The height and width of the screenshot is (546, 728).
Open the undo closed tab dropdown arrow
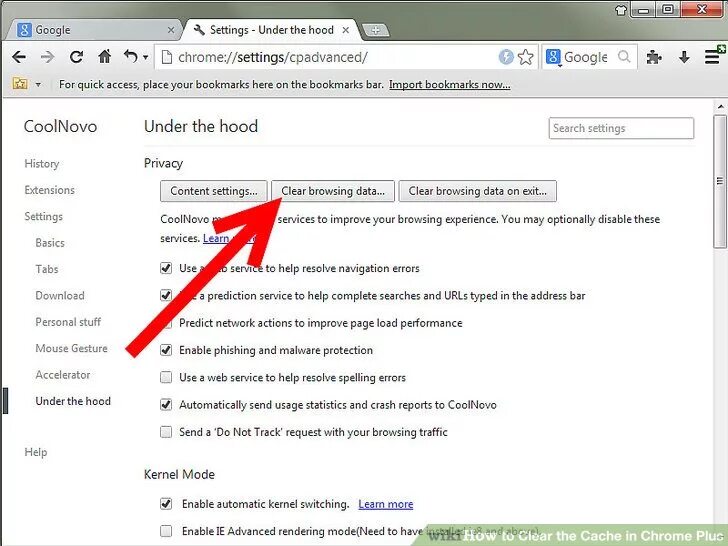click(x=145, y=58)
